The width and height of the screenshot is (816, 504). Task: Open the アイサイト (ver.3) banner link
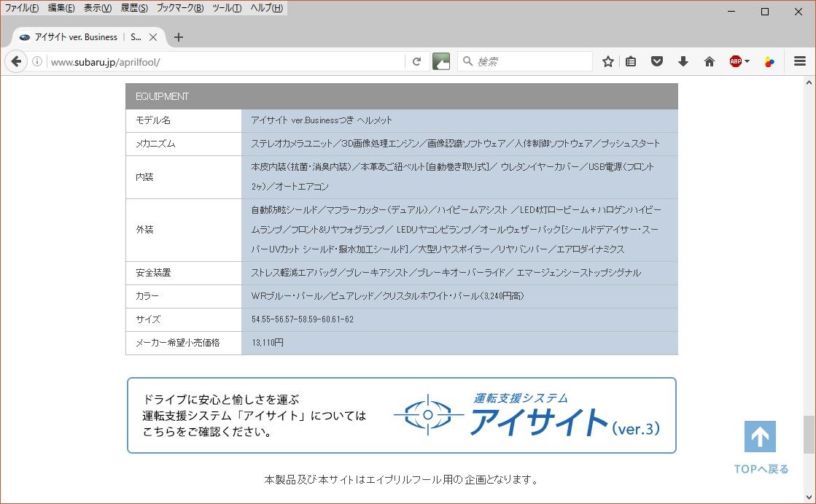[401, 416]
